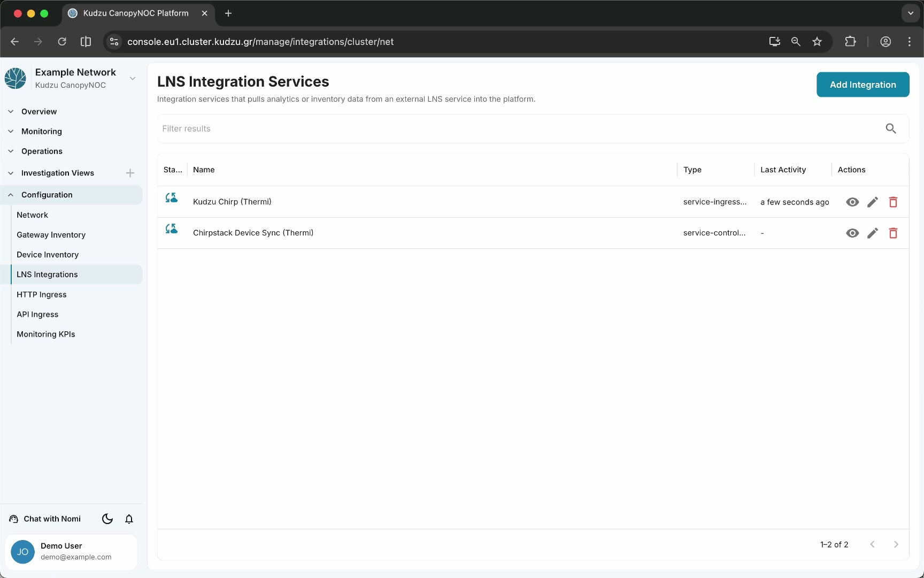924x578 pixels.
Task: Click the service-control type cell
Action: click(x=714, y=233)
